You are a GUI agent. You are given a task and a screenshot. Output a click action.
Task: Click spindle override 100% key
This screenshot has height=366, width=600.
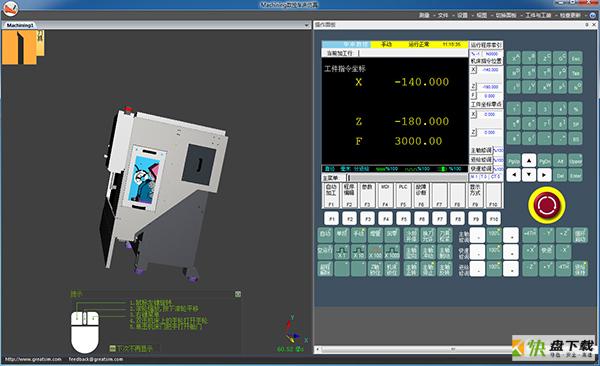coord(494,235)
